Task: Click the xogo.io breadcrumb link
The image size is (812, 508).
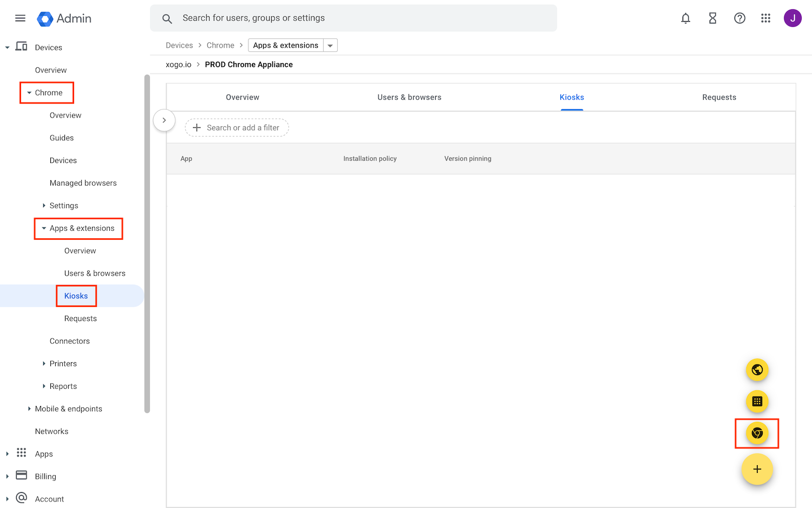Action: tap(179, 64)
